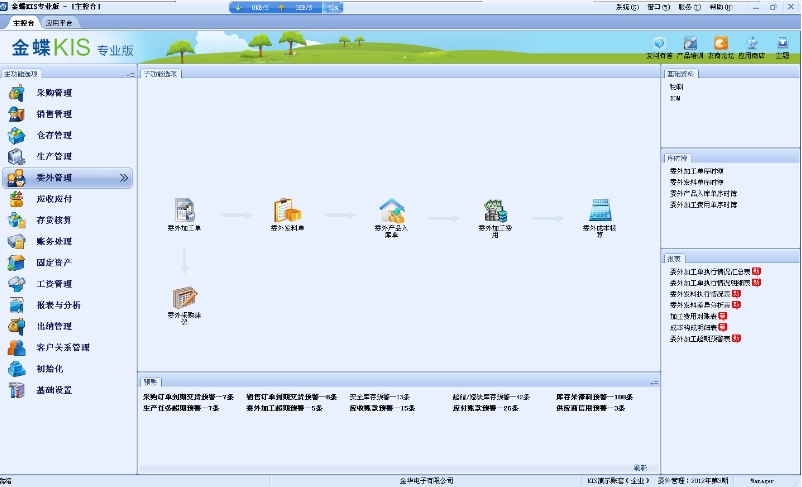Open 委外加工单执行情况汇总表 report

(x=710, y=272)
